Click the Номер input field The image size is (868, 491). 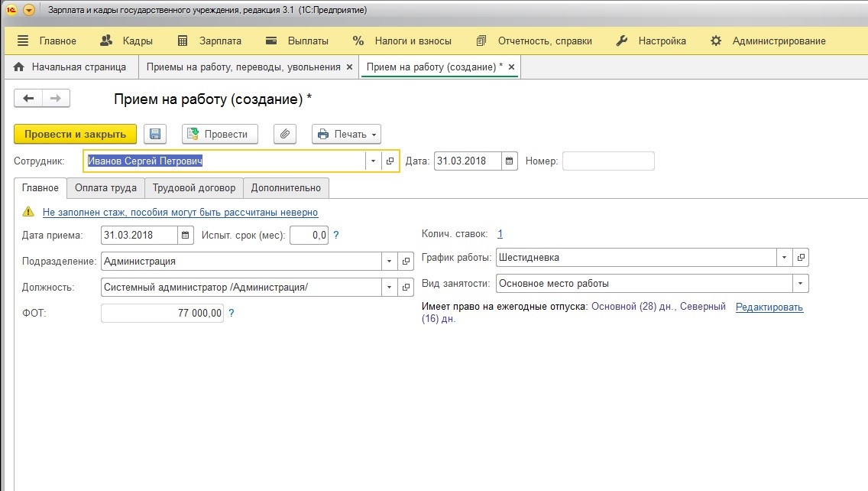tap(608, 161)
